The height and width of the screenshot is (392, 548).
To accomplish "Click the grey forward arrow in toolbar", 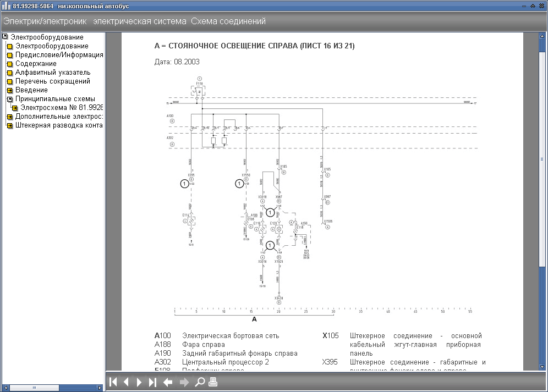I will pyautogui.click(x=184, y=382).
